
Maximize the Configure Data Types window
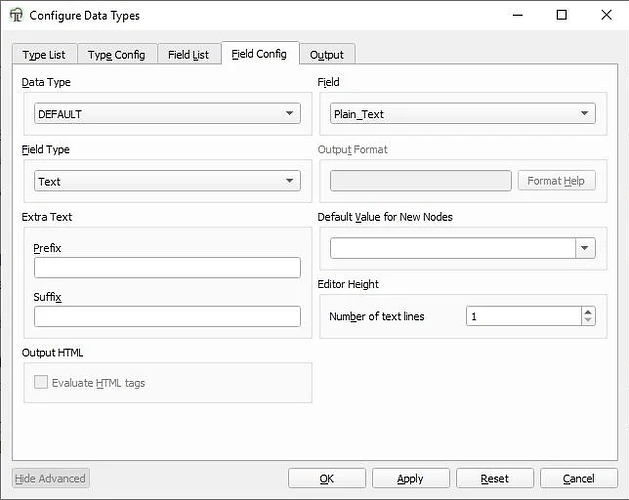tap(562, 15)
